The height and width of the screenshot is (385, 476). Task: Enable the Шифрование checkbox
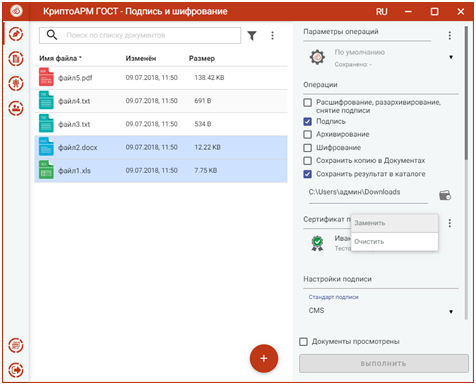(x=308, y=148)
